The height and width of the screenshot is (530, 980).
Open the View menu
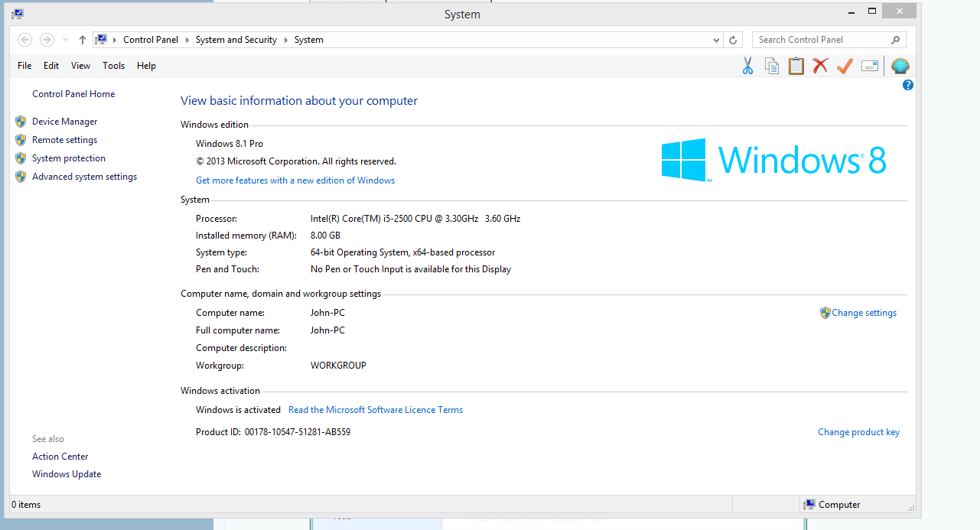tap(80, 66)
